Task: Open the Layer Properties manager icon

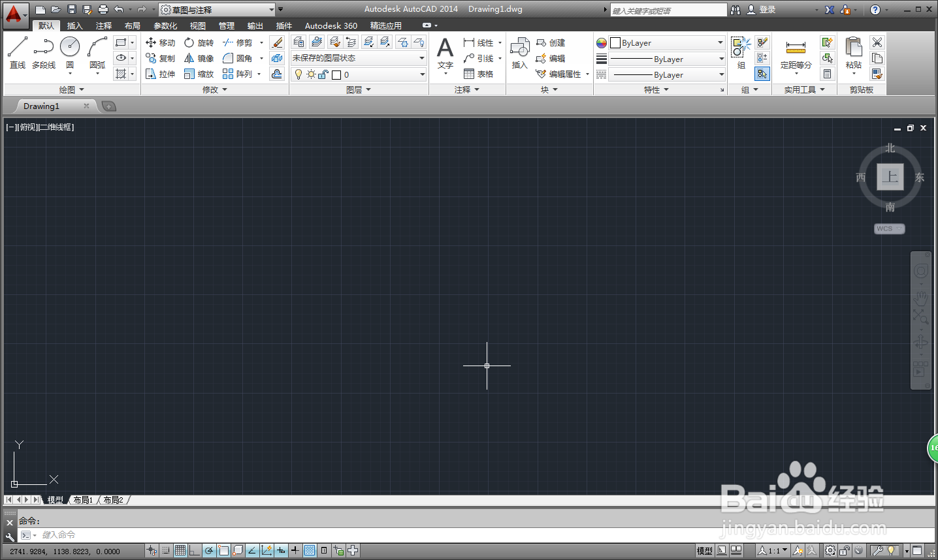Action: [299, 42]
